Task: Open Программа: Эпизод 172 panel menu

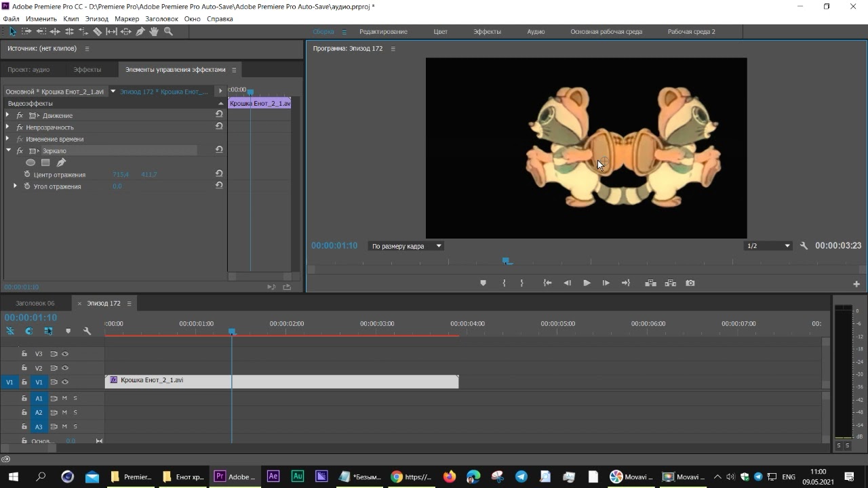Action: tap(393, 49)
